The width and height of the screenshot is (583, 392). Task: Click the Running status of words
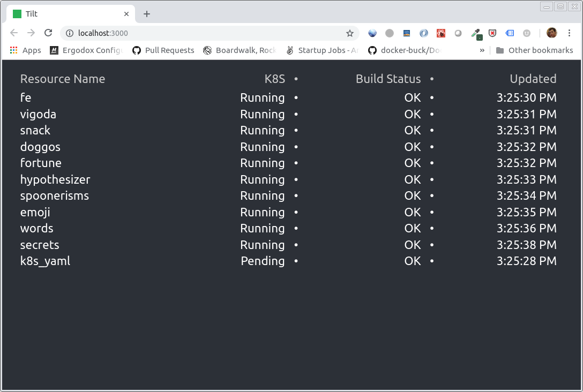click(x=262, y=228)
